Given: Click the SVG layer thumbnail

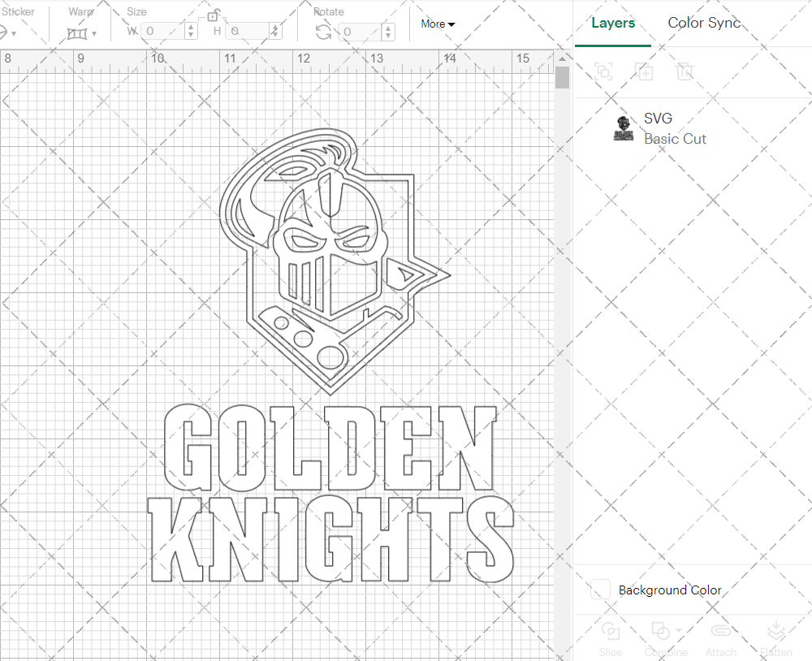Looking at the screenshot, I should coord(623,127).
